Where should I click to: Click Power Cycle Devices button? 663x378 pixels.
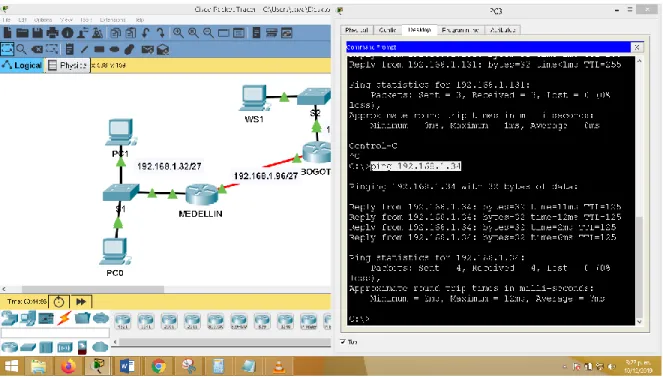click(59, 301)
